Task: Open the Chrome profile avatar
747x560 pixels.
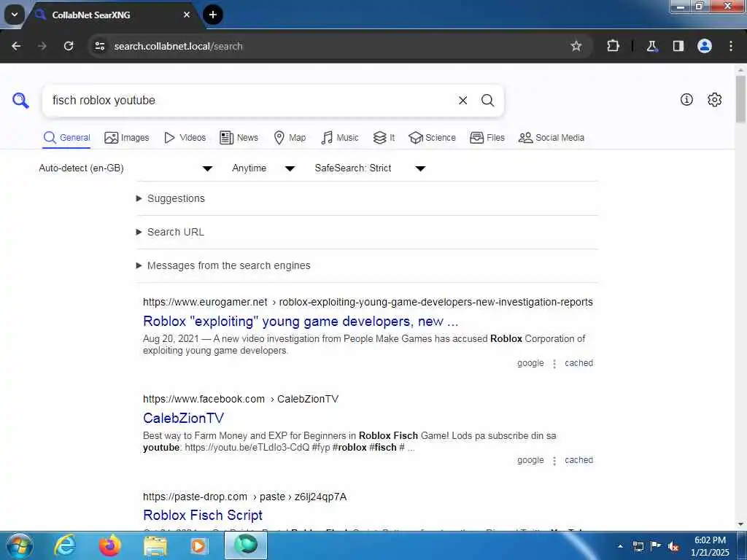Action: [x=705, y=46]
